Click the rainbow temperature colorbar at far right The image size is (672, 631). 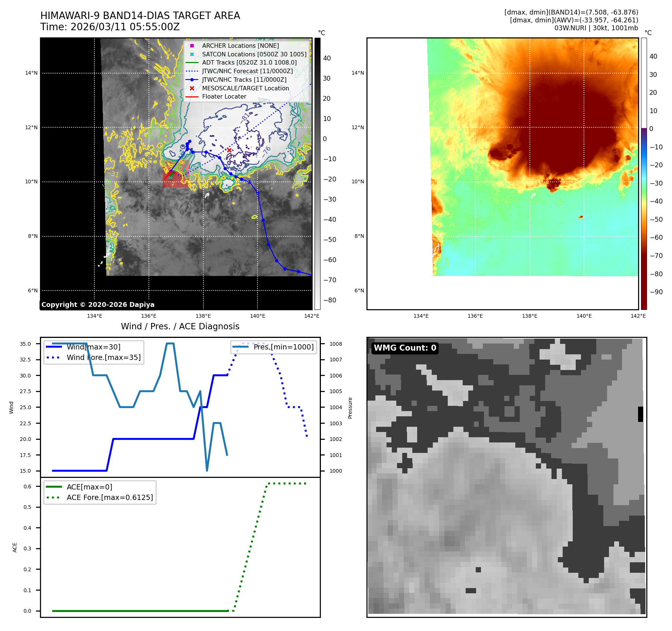coord(644,174)
